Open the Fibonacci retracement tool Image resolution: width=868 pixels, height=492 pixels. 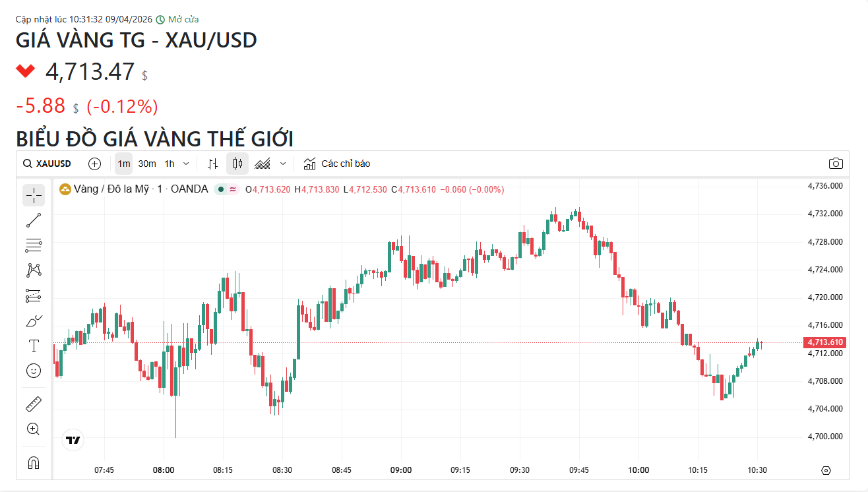(34, 245)
